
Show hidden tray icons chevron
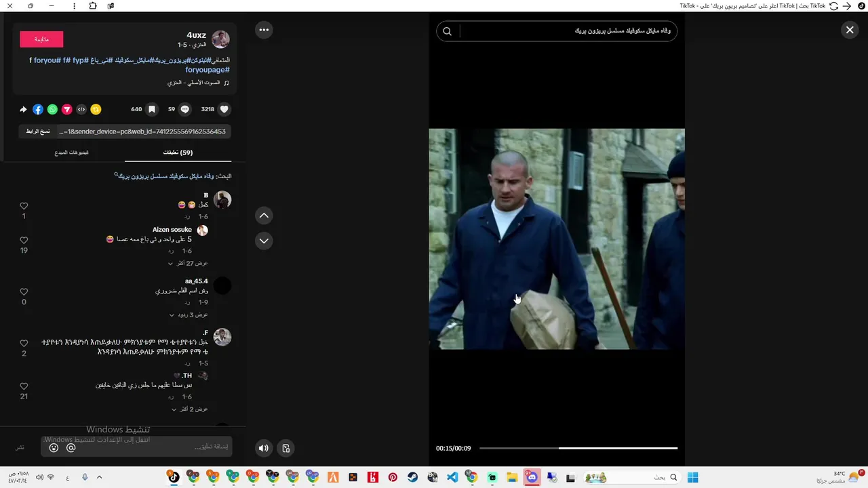(x=99, y=478)
